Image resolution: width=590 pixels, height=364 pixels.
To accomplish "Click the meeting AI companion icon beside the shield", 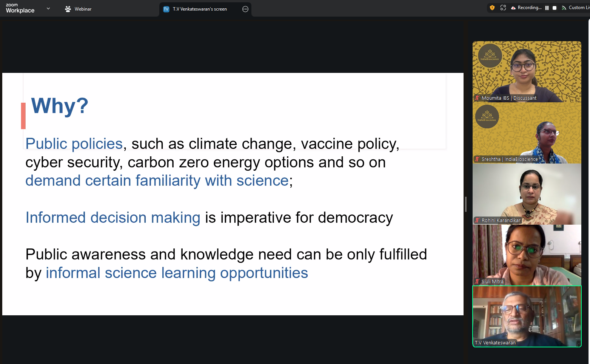I will point(503,8).
